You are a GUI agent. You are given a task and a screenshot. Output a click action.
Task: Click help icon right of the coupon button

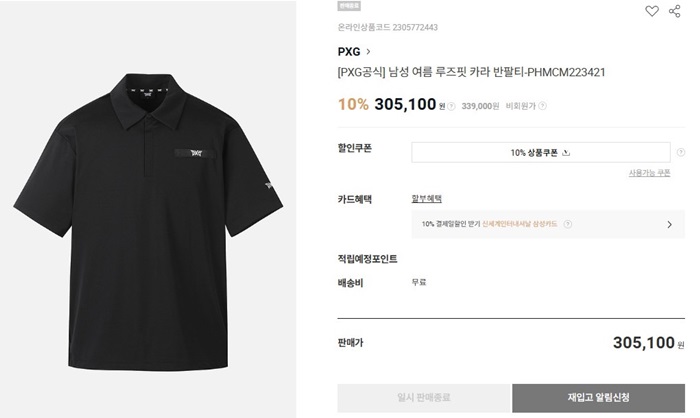coord(681,153)
